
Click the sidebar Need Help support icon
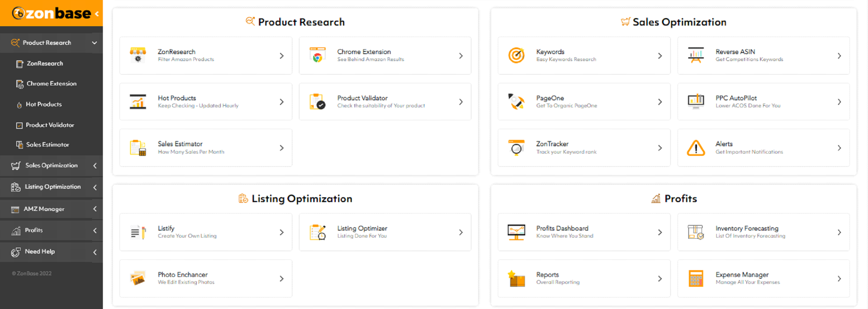16,252
